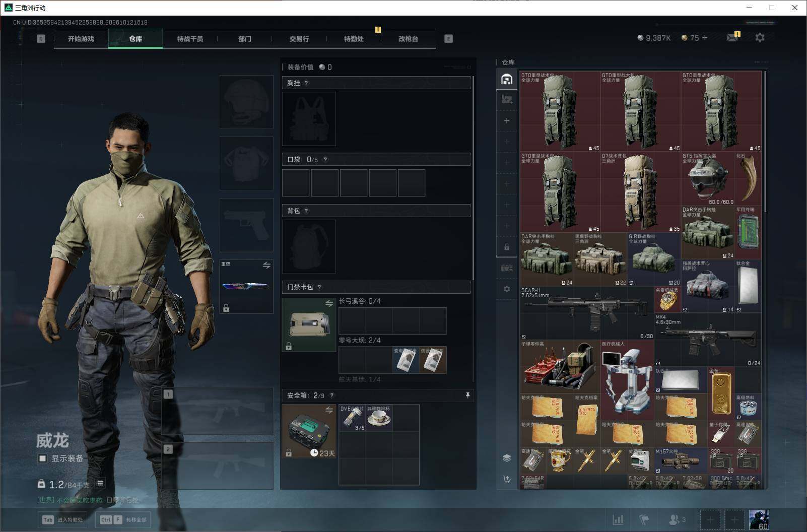807x532 pixels.
Task: Click the warehouse vertical scrollbar
Action: (x=765, y=141)
